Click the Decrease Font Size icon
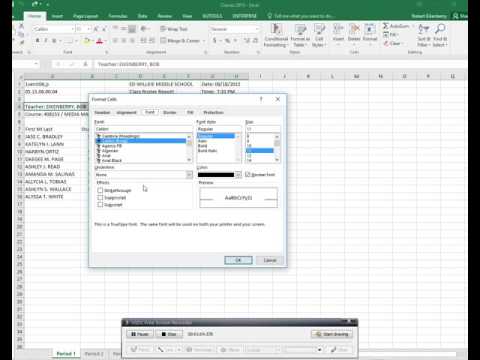This screenshot has width=480, height=360. [105, 29]
